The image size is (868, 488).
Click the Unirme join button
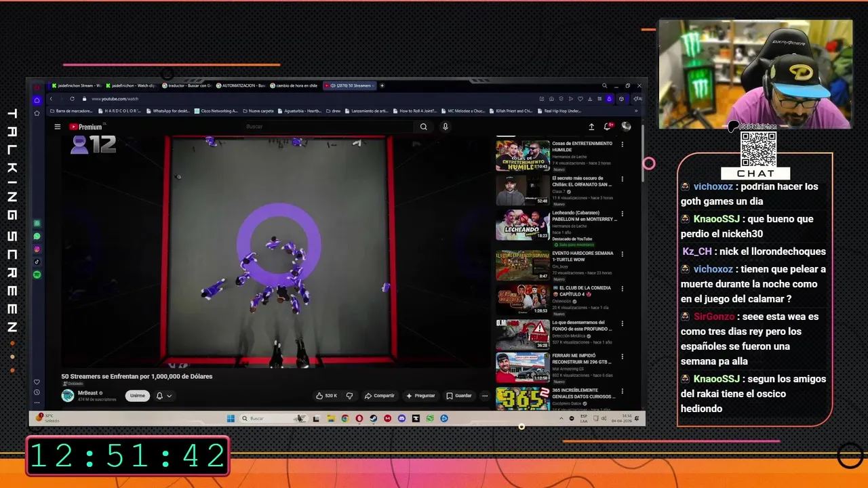point(138,396)
